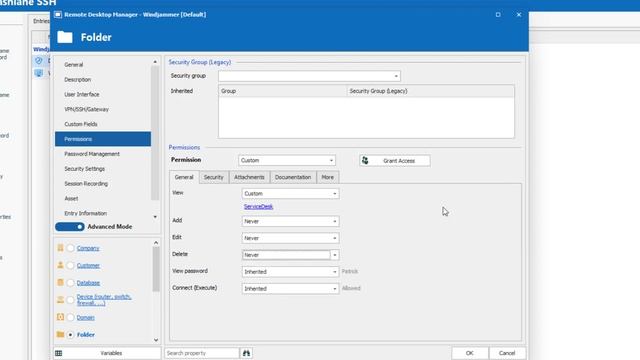Maximize the Folder dialog window
This screenshot has width=640, height=360.
coord(498,15)
